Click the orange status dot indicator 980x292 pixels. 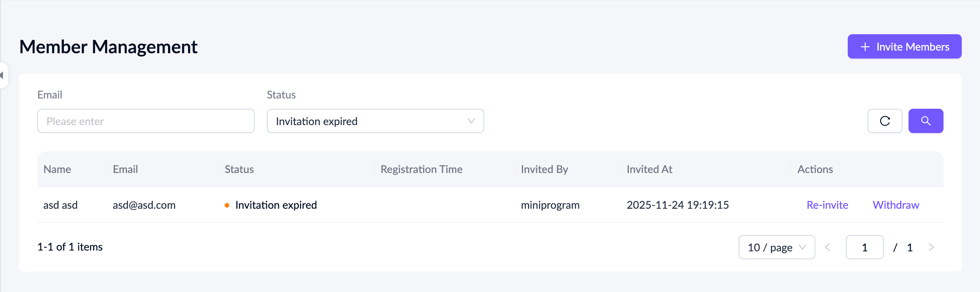227,206
